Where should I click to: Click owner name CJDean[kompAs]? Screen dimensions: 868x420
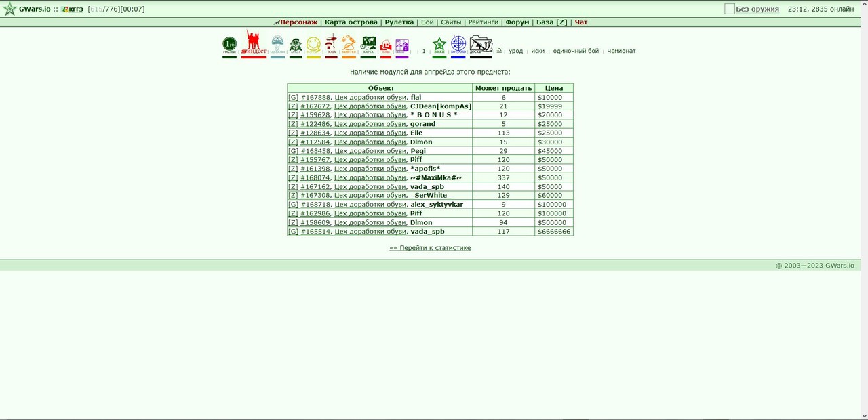(x=441, y=106)
